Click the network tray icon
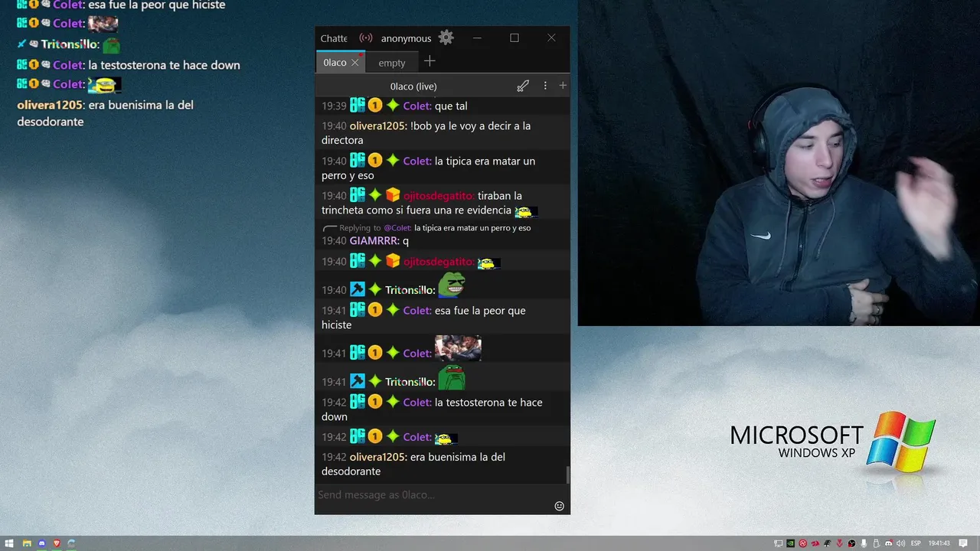980x551 pixels. pos(779,543)
